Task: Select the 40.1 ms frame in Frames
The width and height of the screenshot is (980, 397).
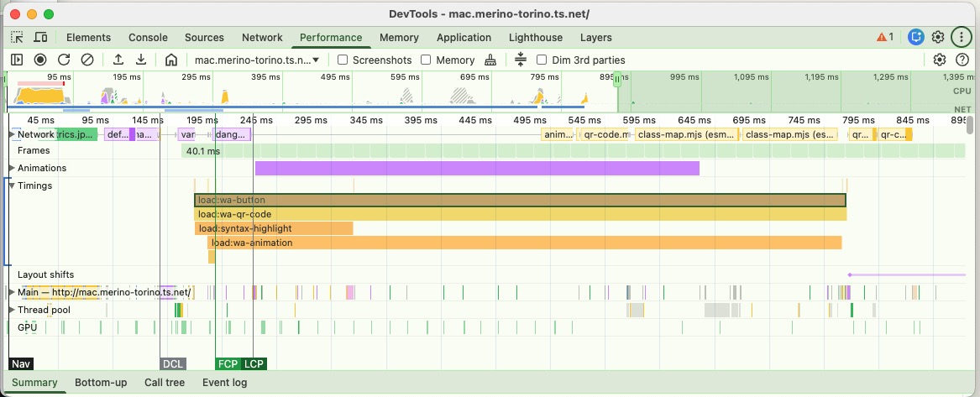Action: pyautogui.click(x=203, y=151)
